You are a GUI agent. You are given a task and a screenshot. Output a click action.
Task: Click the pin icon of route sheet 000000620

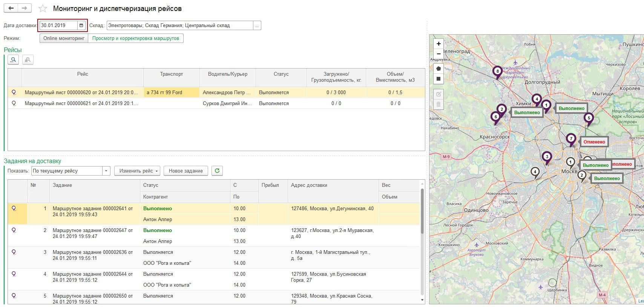pos(14,92)
